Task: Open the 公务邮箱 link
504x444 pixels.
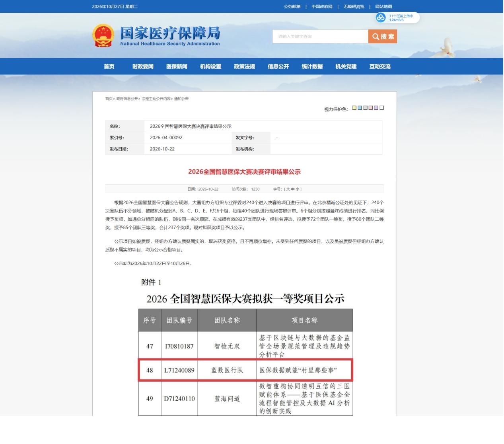Action: pos(292,7)
